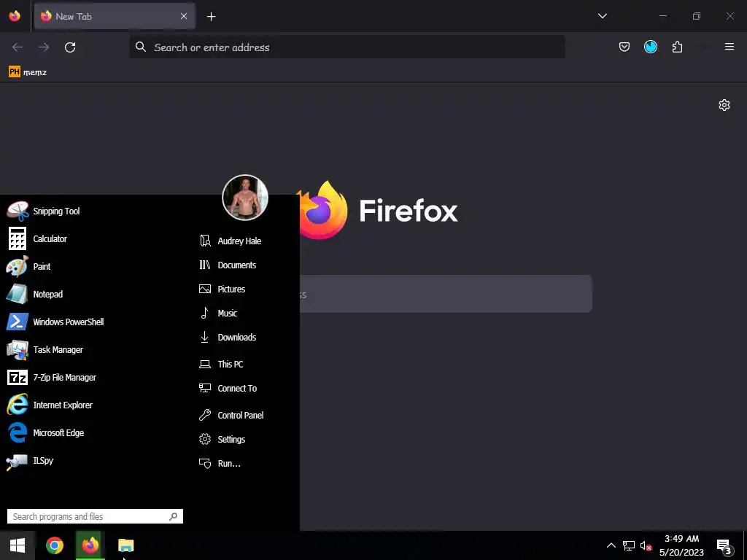Open the taskbar clock and date
Screen dimensions: 747x560
click(x=682, y=545)
